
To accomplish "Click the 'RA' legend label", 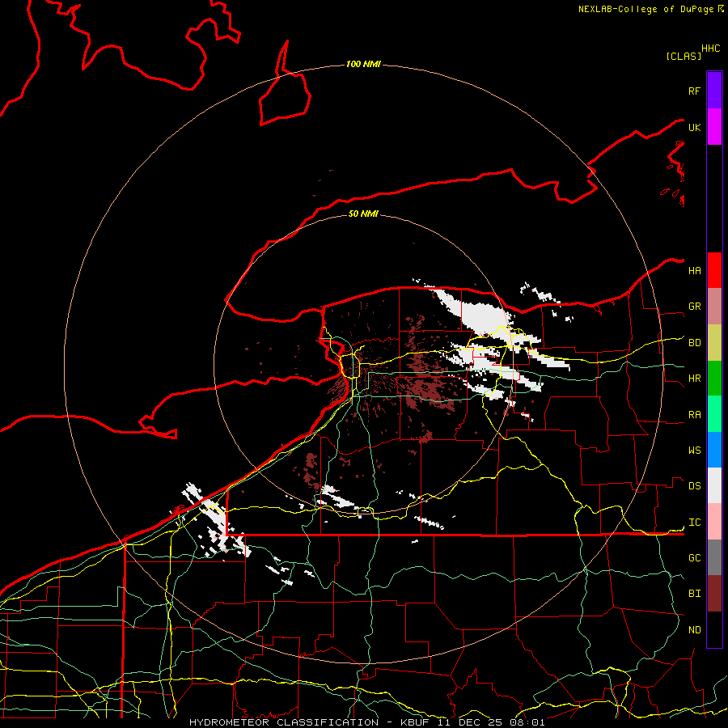I will 694,415.
